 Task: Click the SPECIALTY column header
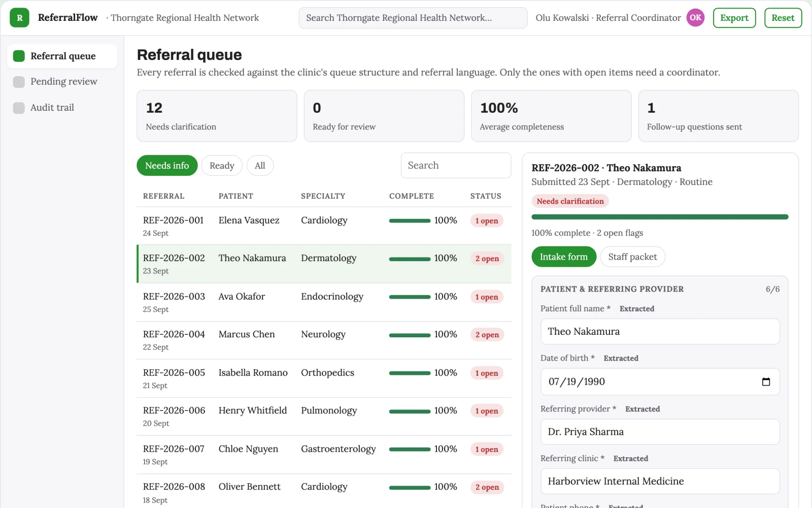[x=323, y=196]
